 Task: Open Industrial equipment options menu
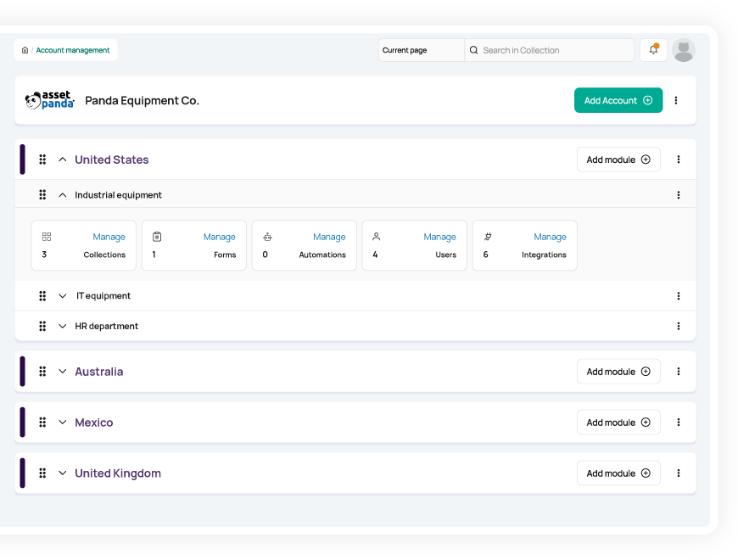679,195
